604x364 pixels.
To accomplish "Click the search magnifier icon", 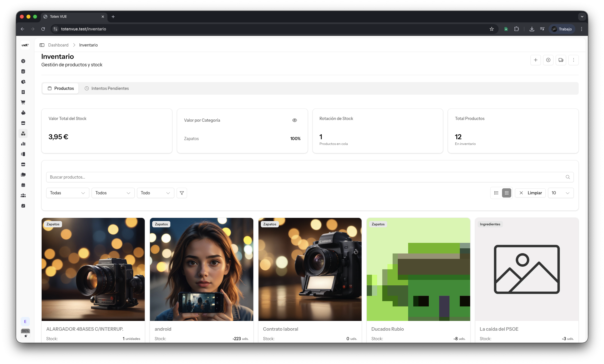I will (x=568, y=177).
